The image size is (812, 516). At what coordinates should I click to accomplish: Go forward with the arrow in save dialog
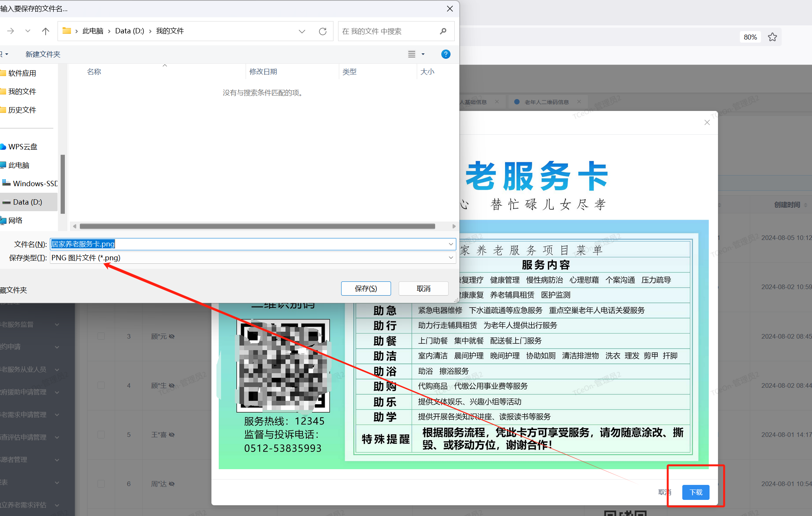pos(11,31)
